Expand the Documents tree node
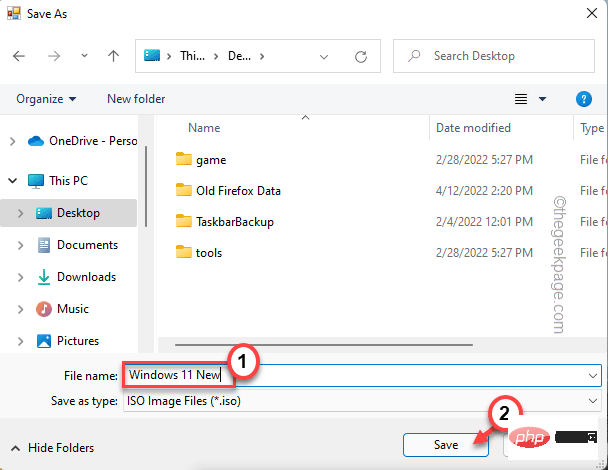 pyautogui.click(x=21, y=245)
